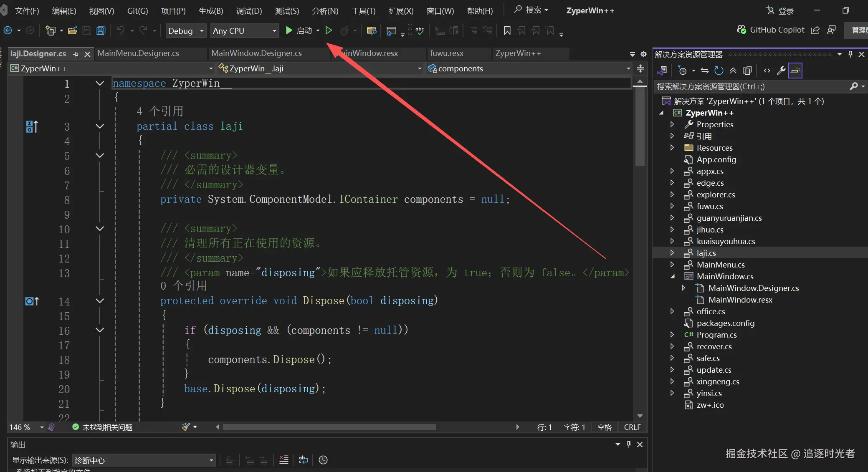This screenshot has height=472, width=868.
Task: Toggle Show All Files in Solution Explorer
Action: click(x=747, y=71)
